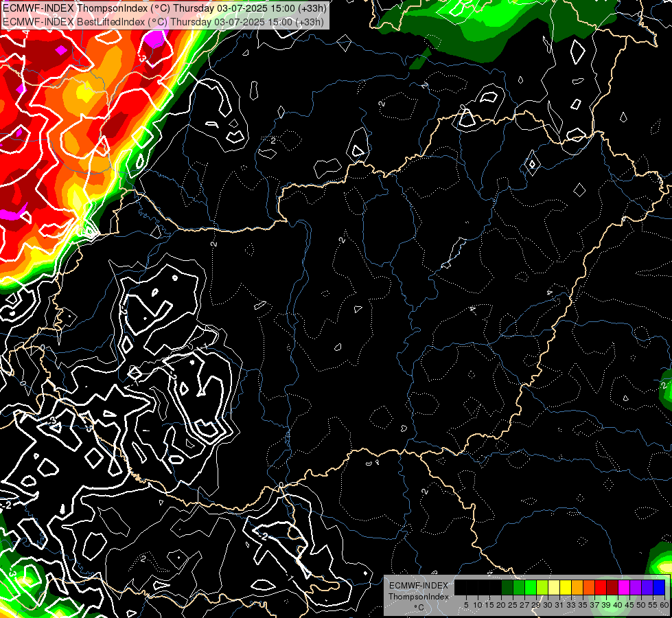Select the yellow 31-33 legend swatch
This screenshot has height=618, width=672.
coord(566,588)
